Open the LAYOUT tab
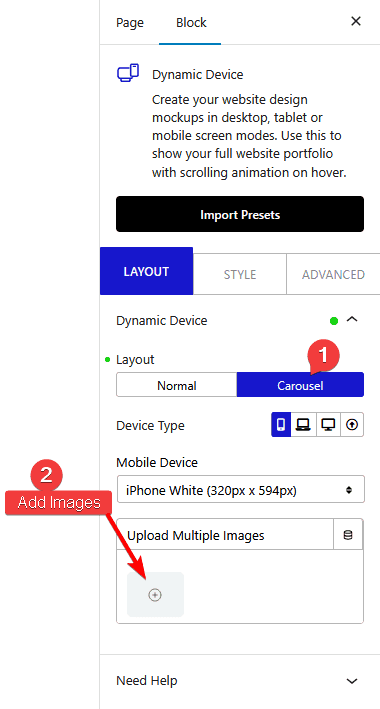The width and height of the screenshot is (380, 709). pos(147,271)
